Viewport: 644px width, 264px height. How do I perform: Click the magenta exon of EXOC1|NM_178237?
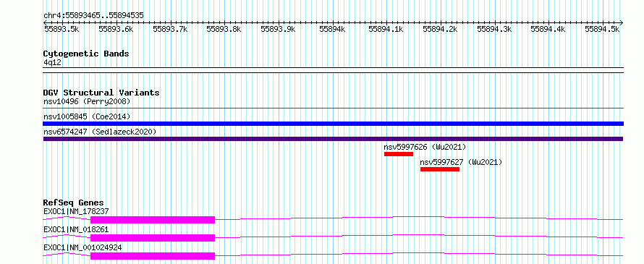pyautogui.click(x=153, y=220)
